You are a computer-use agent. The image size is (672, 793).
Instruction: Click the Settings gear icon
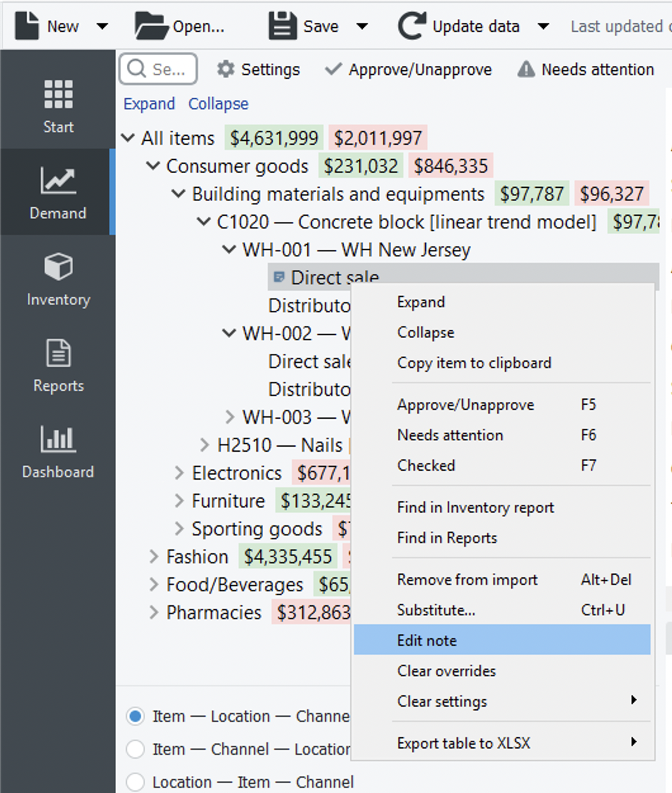226,69
